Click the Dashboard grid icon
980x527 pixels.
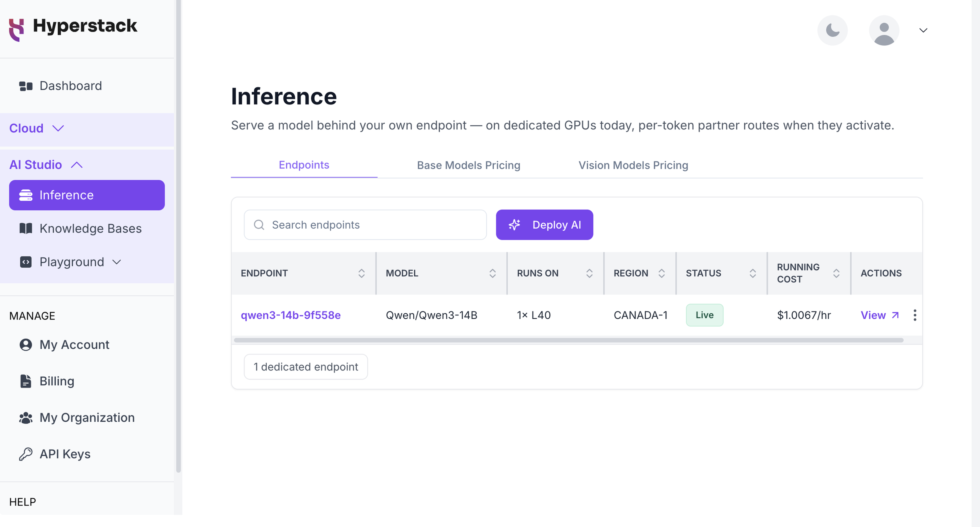click(26, 86)
